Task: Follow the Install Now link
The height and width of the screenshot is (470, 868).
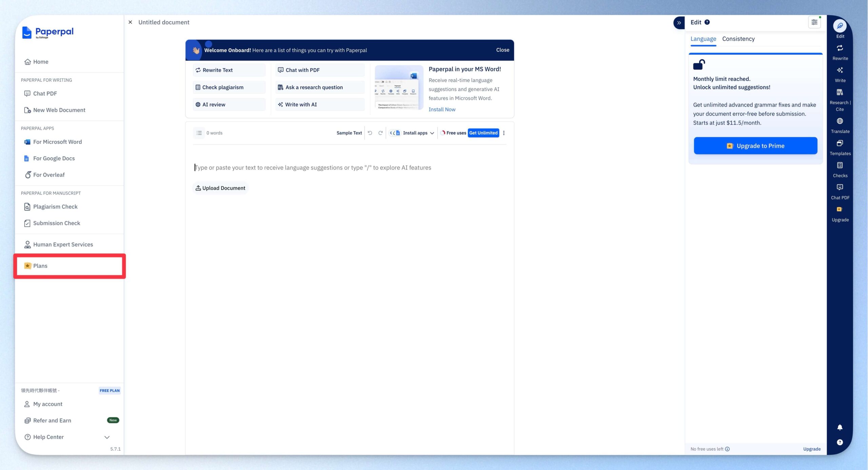Action: coord(442,109)
